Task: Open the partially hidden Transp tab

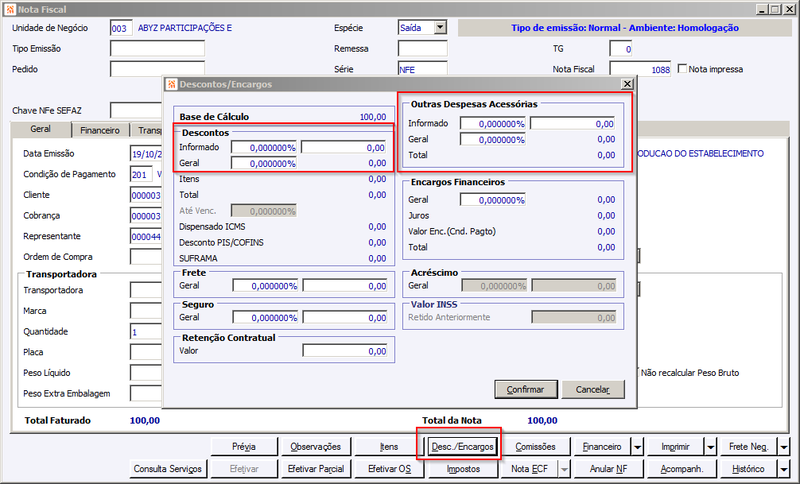Action: click(x=147, y=131)
